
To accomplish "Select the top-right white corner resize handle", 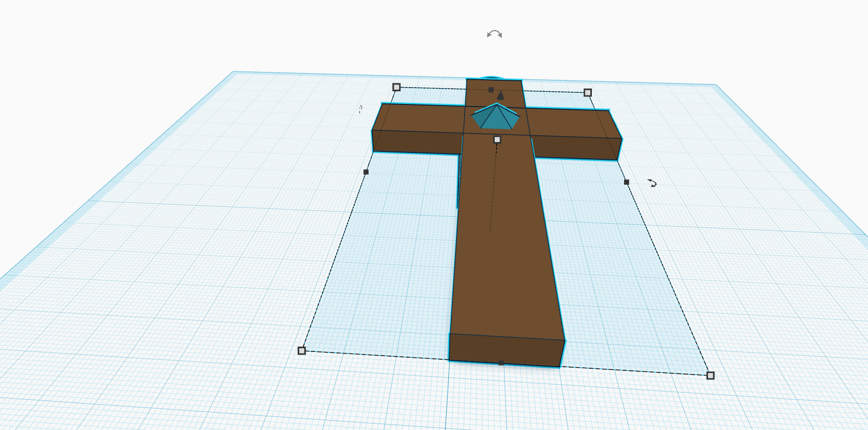I will (x=588, y=92).
